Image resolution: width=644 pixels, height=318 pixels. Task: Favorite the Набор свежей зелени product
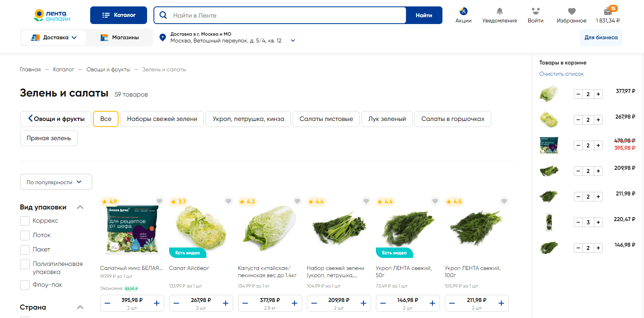[x=366, y=201]
